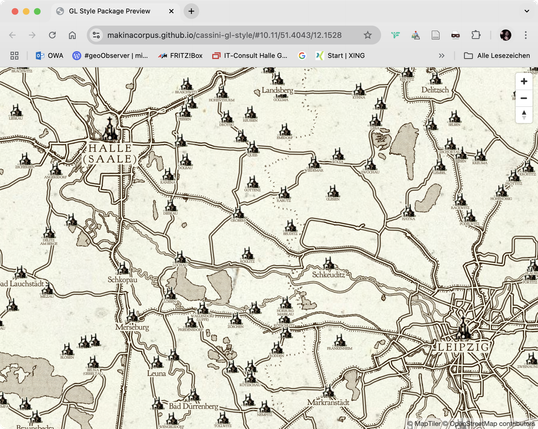The width and height of the screenshot is (538, 429).
Task: Open the apps grid in bookmarks bar
Action: [14, 56]
